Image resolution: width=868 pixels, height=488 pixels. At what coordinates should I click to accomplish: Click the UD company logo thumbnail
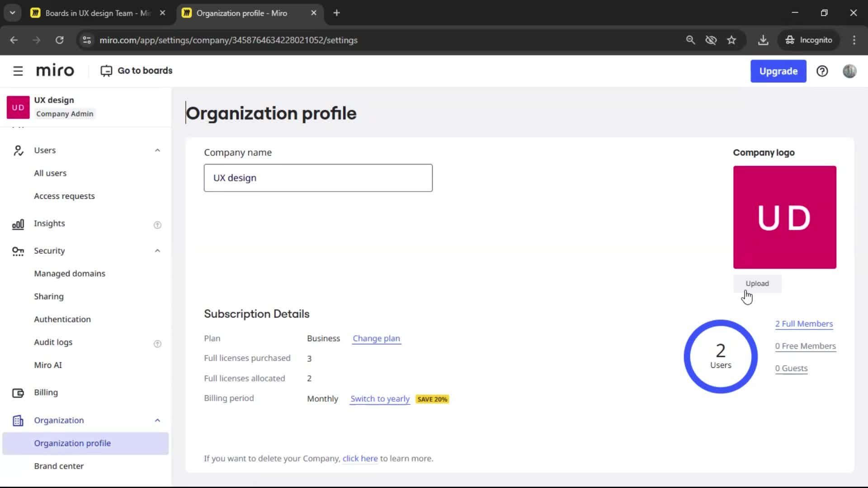pos(784,217)
